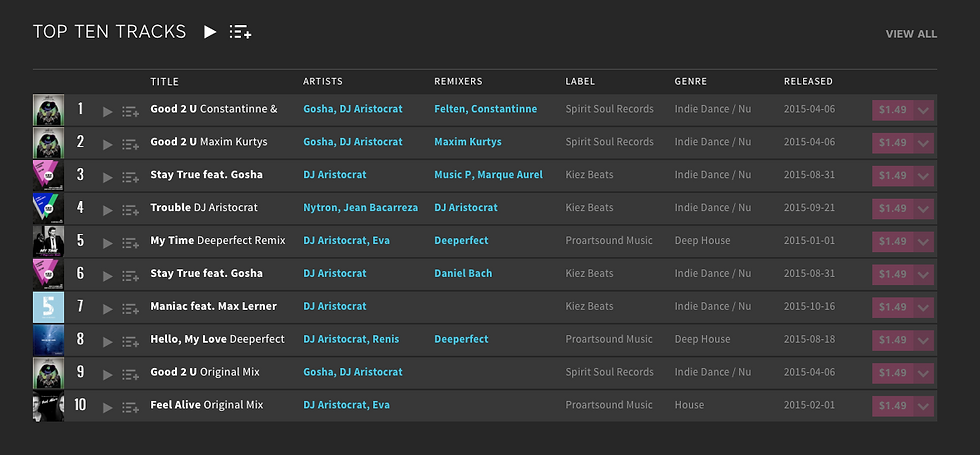The width and height of the screenshot is (980, 455).
Task: Expand buy options arrow for track 10
Action: click(924, 406)
